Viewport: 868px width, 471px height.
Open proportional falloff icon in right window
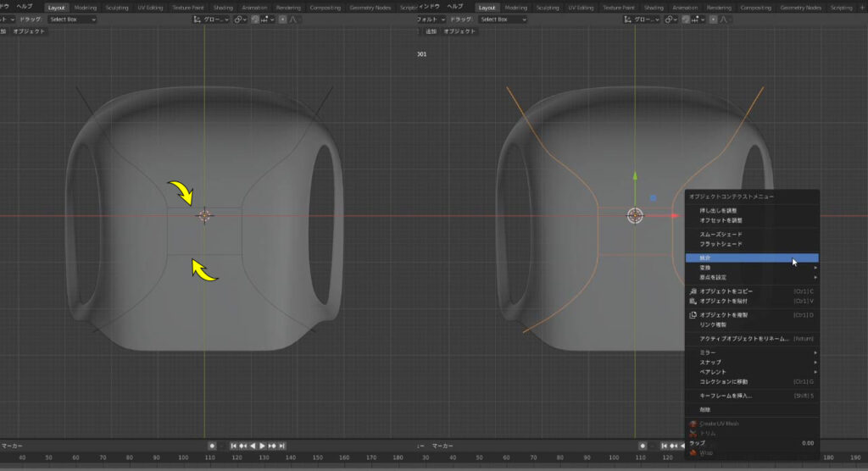724,19
